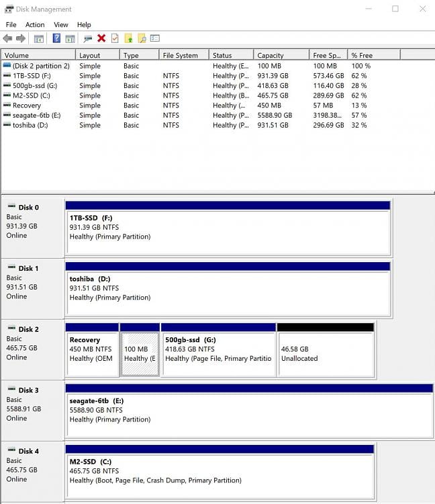Click volume icon beside Recovery row
The image size is (435, 504).
click(x=7, y=105)
